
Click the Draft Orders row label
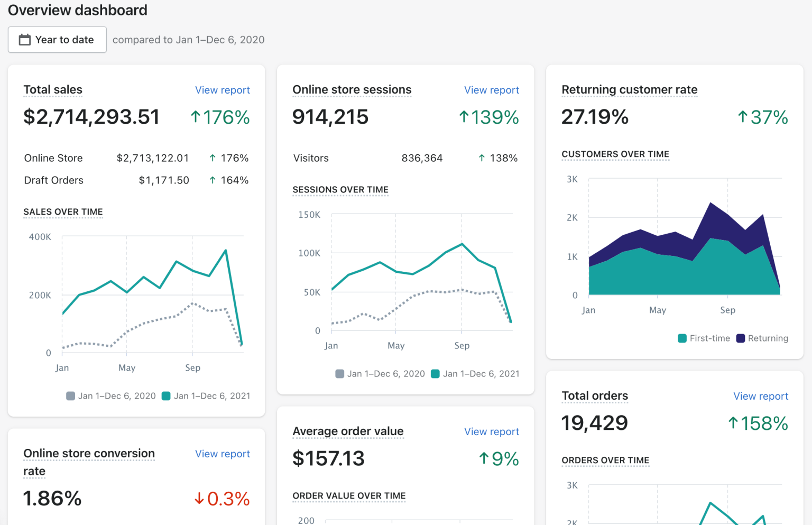[x=54, y=180]
